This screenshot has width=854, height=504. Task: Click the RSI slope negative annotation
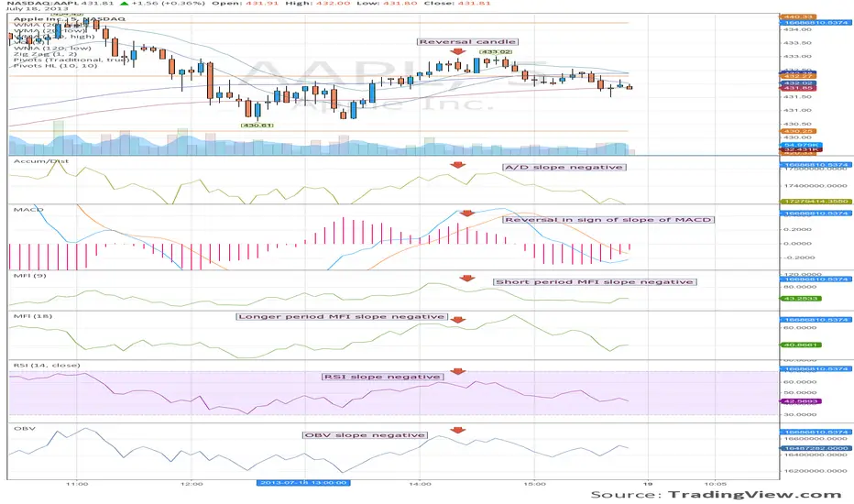[382, 377]
